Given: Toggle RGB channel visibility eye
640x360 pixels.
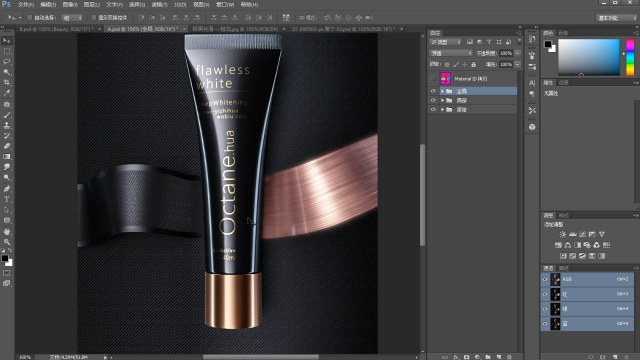Looking at the screenshot, I should 545,280.
